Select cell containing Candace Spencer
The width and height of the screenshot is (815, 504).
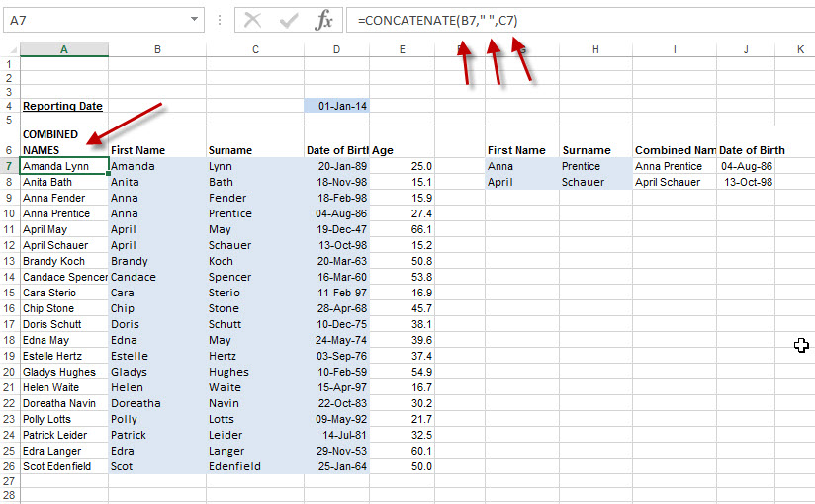coord(64,277)
